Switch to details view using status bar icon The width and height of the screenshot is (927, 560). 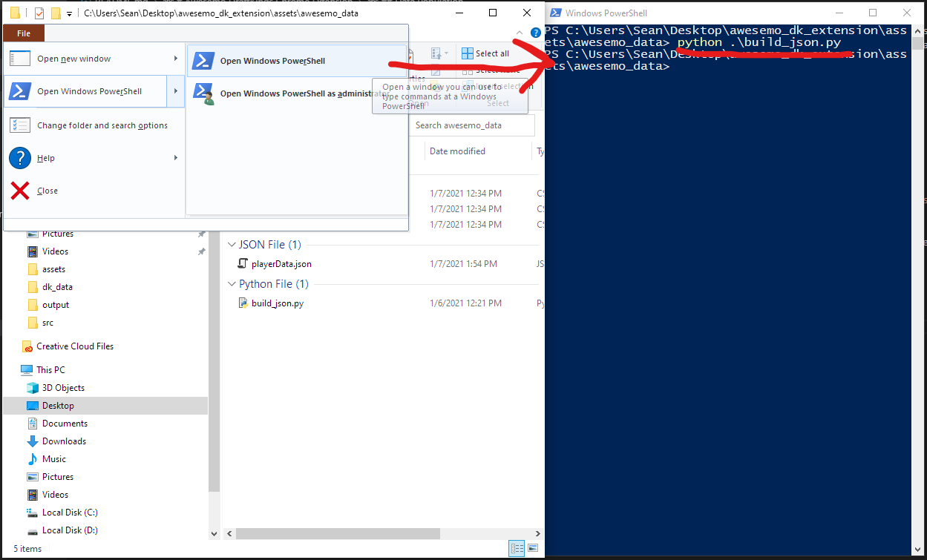coord(517,549)
